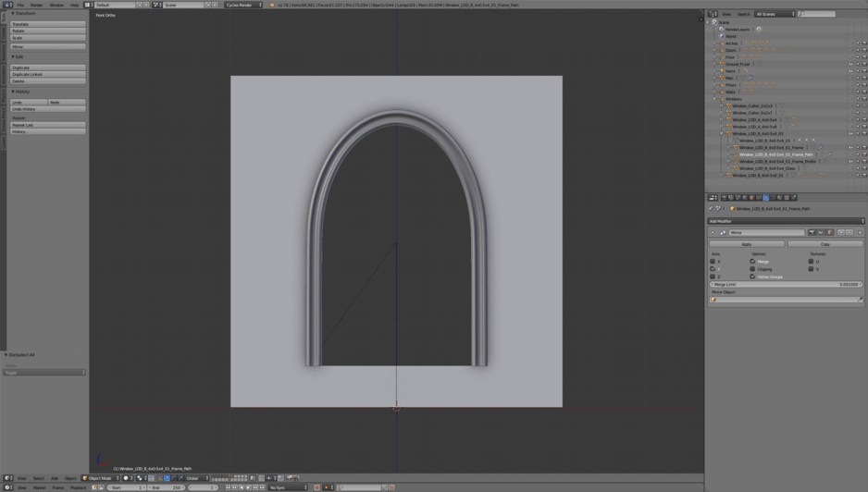Click the timeline editor type icon
The width and height of the screenshot is (868, 492).
(x=8, y=487)
